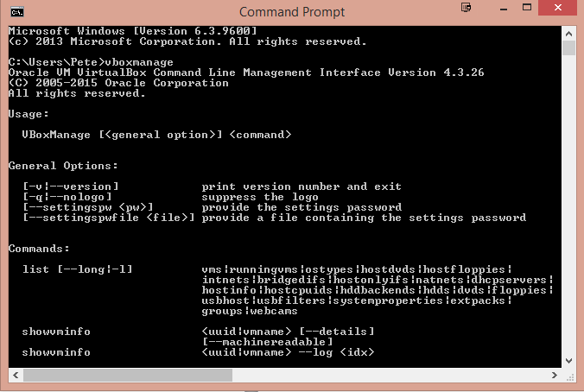Open the Command Prompt system menu icon

[x=17, y=12]
